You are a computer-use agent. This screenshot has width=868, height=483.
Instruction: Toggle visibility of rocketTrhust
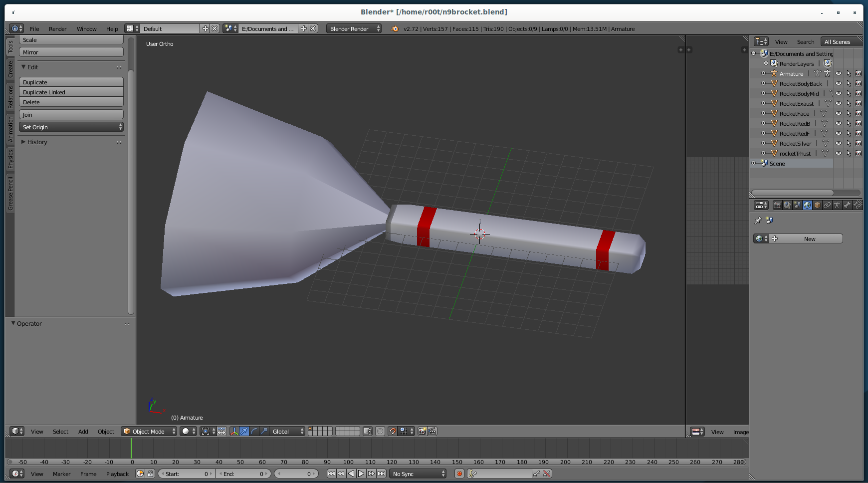pos(839,153)
